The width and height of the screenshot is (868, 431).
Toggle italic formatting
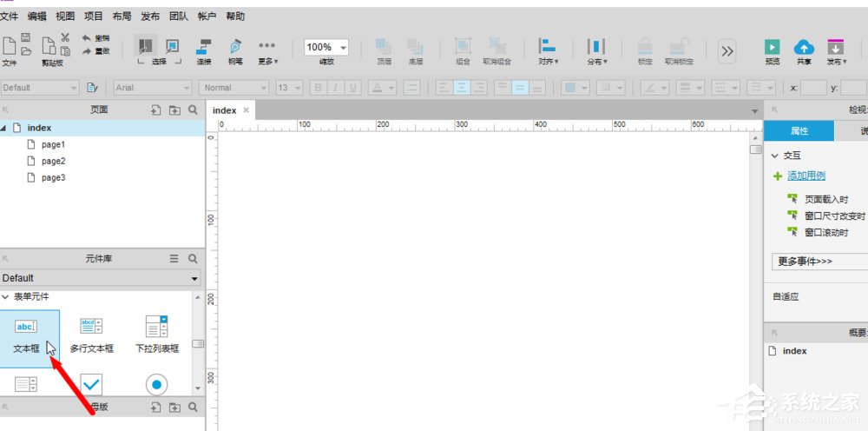(335, 88)
